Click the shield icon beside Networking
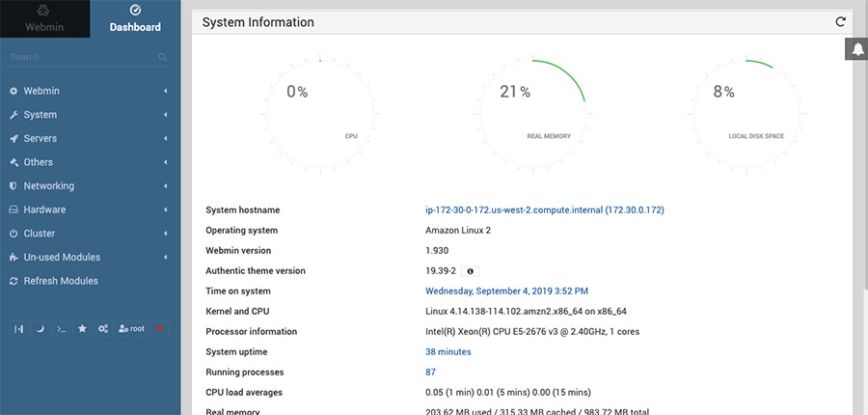The width and height of the screenshot is (868, 415). point(14,185)
